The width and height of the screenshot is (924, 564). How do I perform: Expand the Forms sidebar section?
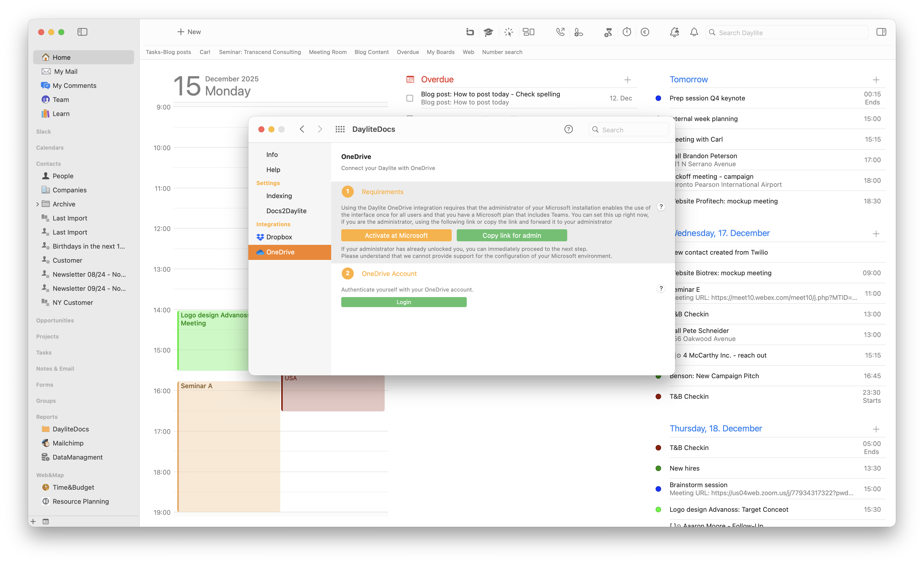[x=45, y=385]
